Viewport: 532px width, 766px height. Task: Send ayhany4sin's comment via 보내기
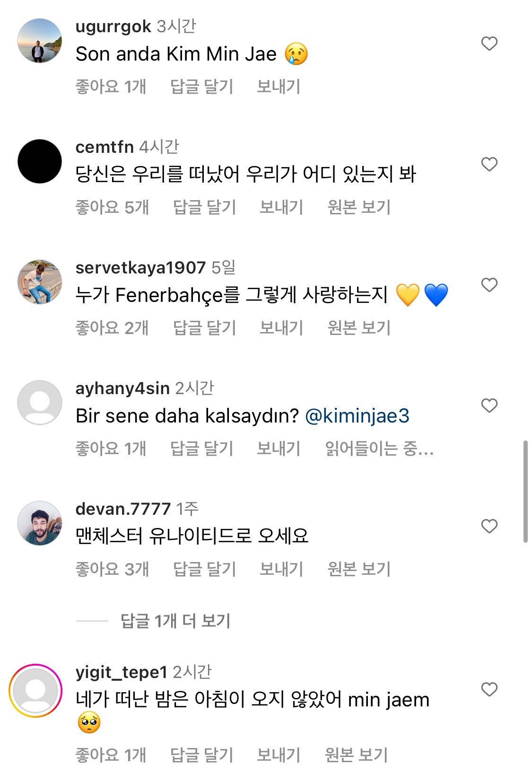click(278, 449)
